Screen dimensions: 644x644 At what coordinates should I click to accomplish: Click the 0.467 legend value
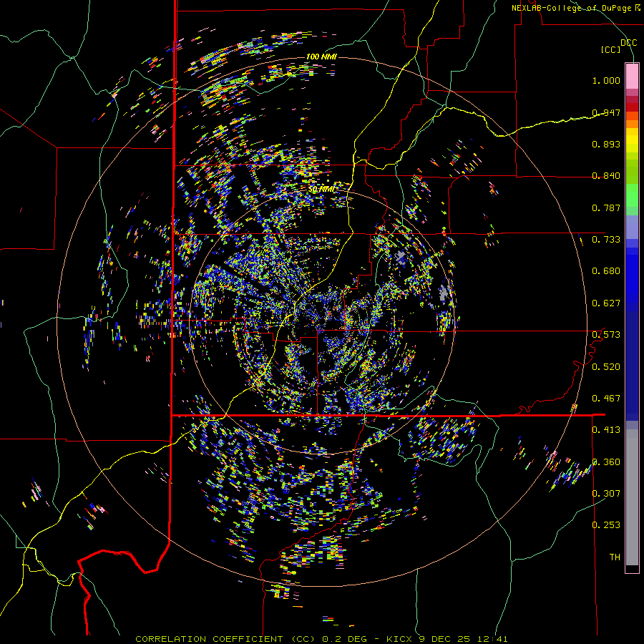tap(606, 399)
